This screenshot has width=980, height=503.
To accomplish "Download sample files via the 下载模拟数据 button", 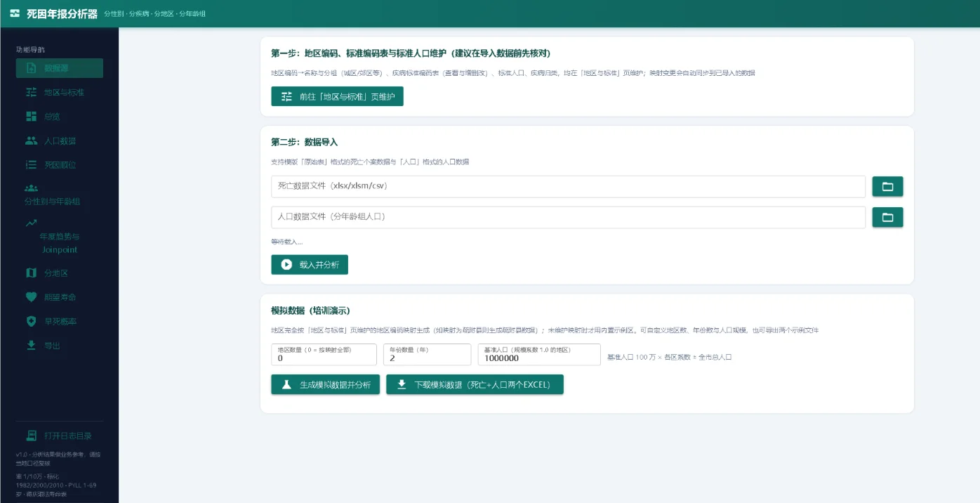I will click(475, 384).
